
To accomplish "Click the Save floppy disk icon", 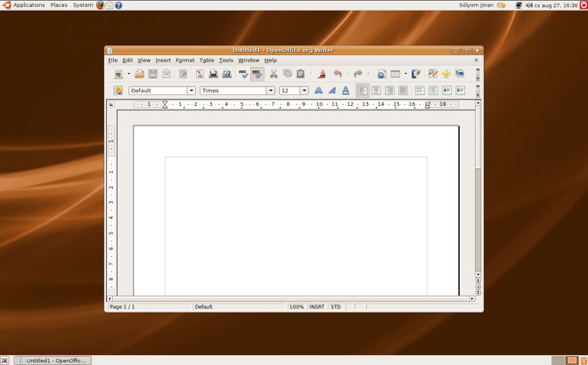I will pos(152,74).
